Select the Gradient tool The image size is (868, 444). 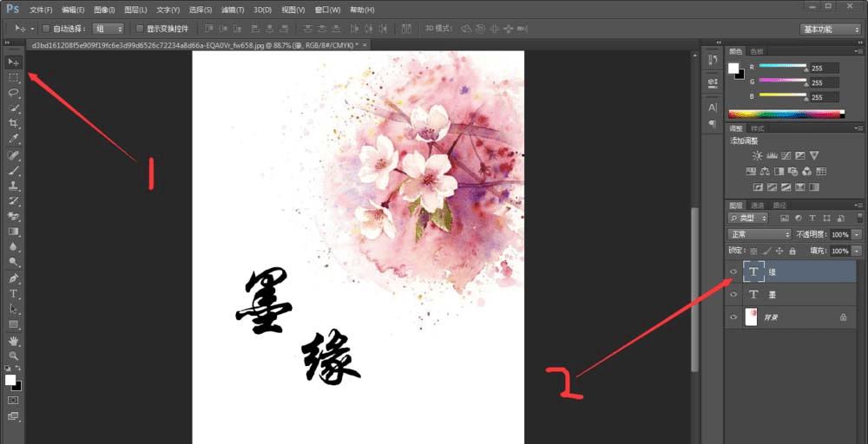coord(13,232)
